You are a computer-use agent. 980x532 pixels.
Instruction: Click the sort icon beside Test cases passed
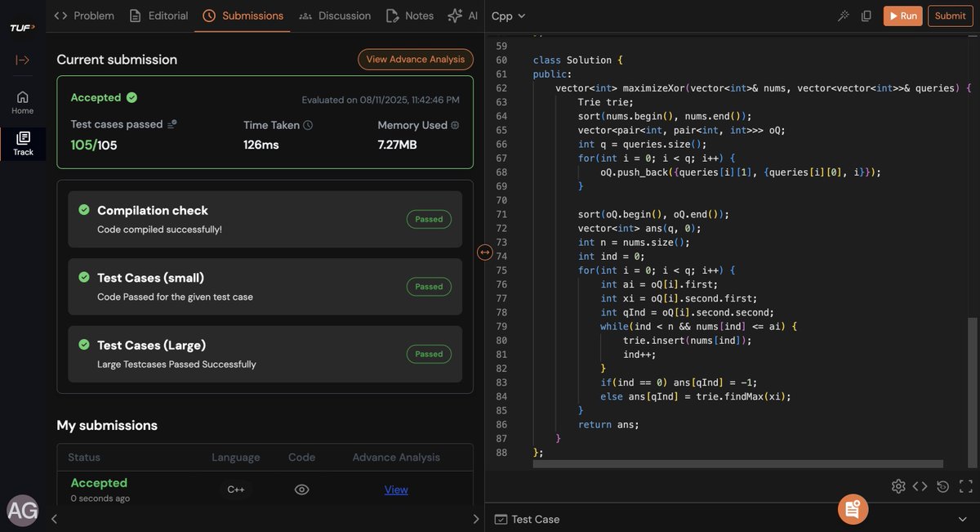pos(171,124)
